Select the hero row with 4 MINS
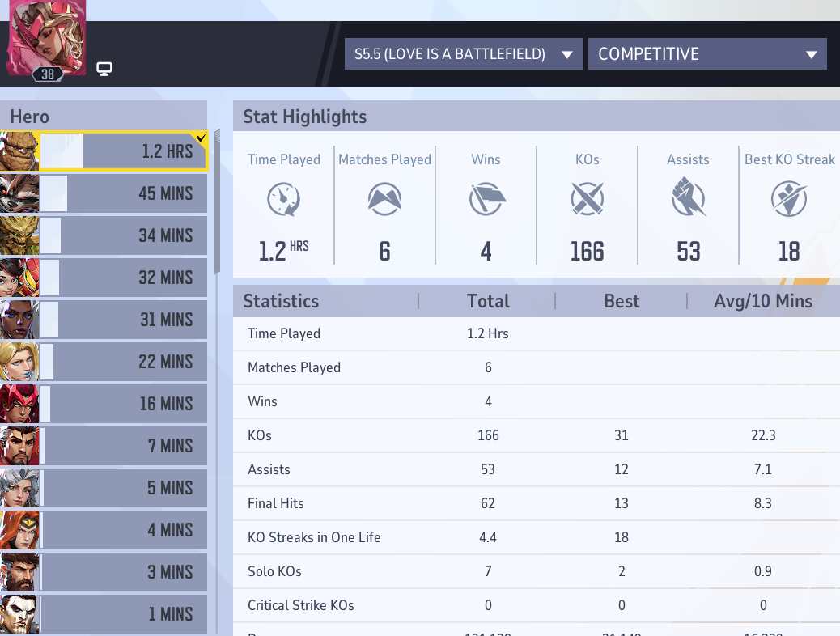The height and width of the screenshot is (636, 840). (104, 530)
